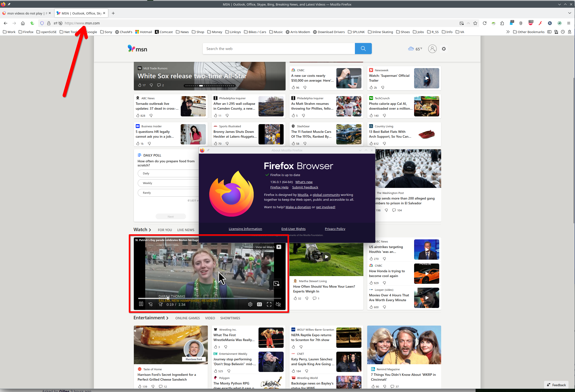Rewind the video ten seconds

(x=151, y=304)
